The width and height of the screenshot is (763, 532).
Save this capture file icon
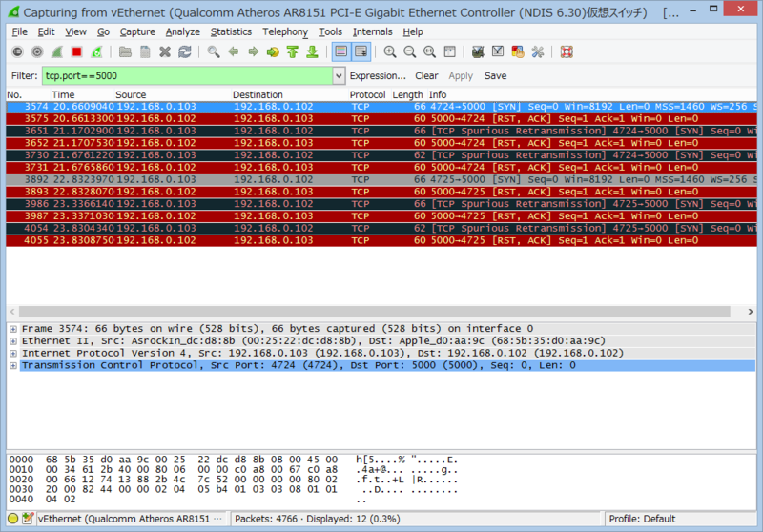click(x=145, y=51)
